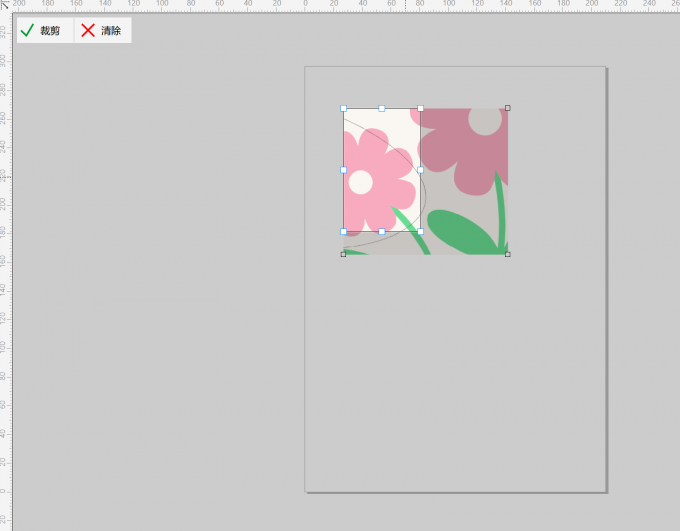Click the white center of the light pink flower
Viewport: 680px width, 531px height.
click(x=361, y=182)
